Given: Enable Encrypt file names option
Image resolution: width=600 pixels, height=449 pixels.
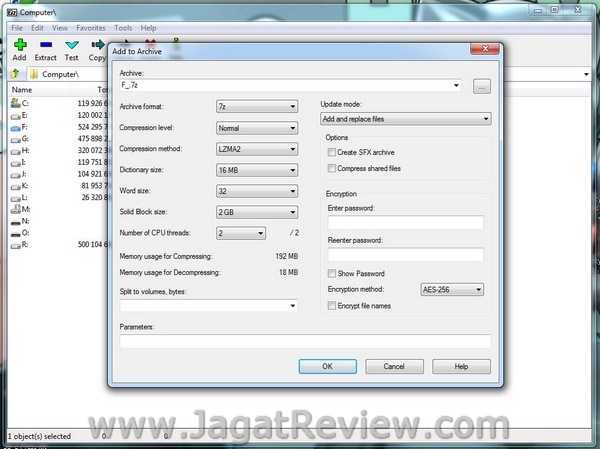Looking at the screenshot, I should (x=332, y=305).
